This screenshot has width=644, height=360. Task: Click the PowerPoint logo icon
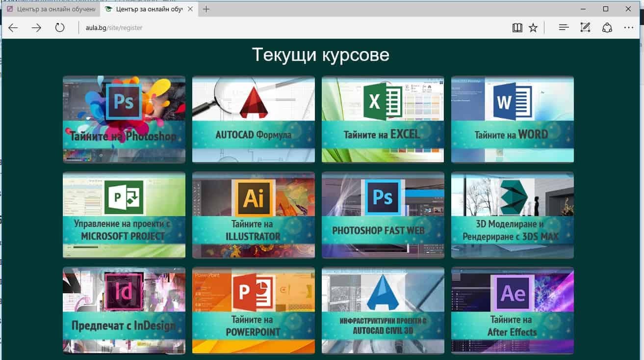[x=252, y=293]
